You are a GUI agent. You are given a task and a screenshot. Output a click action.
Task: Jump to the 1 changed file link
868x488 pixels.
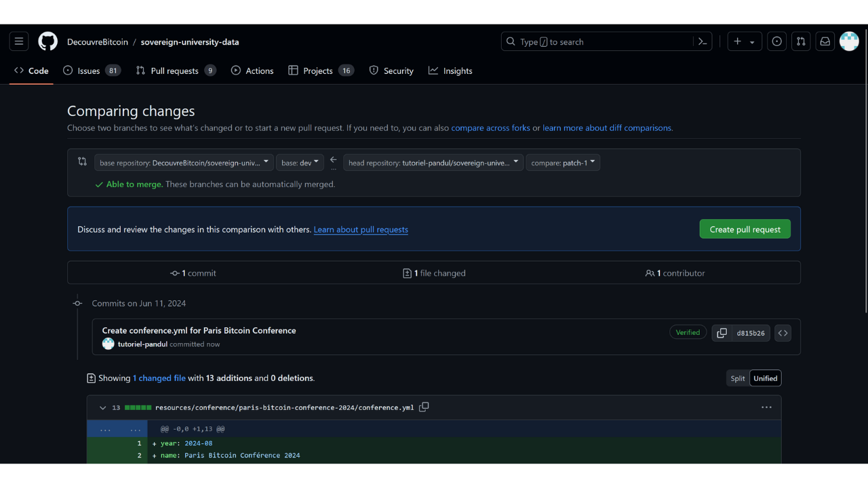tap(159, 378)
